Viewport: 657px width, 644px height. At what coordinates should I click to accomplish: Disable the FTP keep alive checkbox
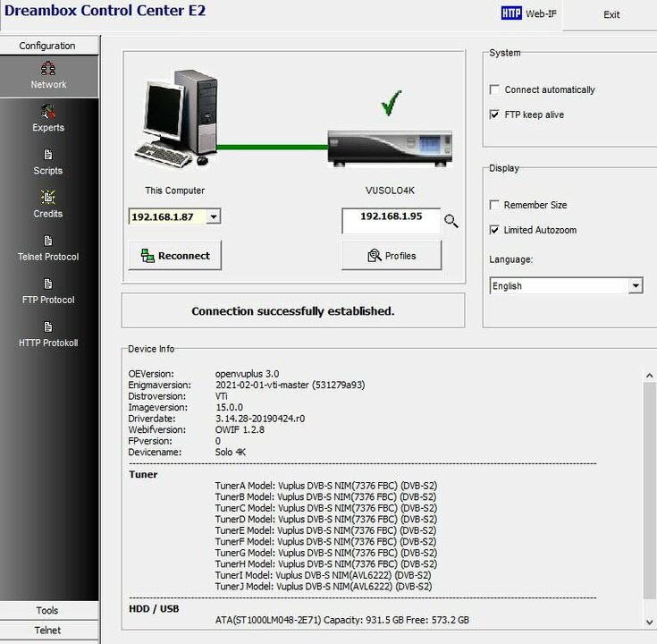(x=495, y=115)
